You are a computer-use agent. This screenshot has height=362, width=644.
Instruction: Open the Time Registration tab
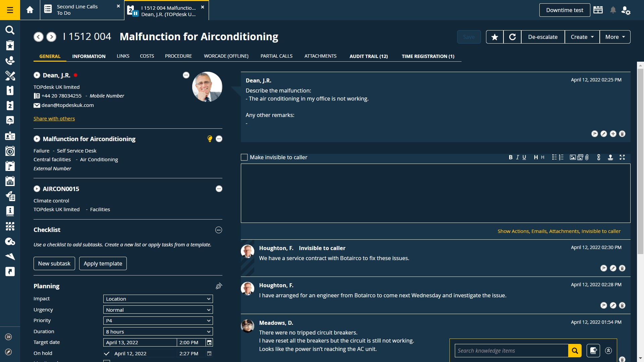pyautogui.click(x=428, y=56)
